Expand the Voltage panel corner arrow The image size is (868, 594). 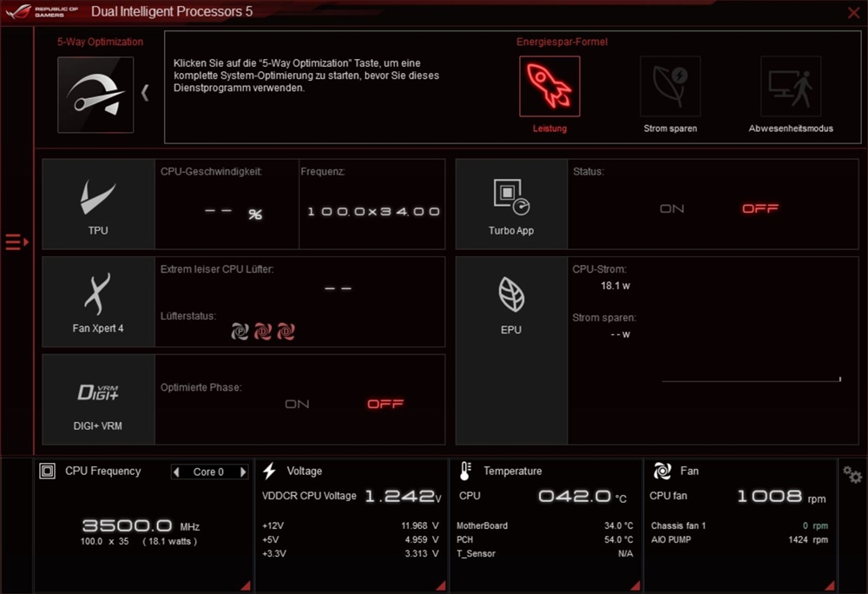pyautogui.click(x=441, y=585)
